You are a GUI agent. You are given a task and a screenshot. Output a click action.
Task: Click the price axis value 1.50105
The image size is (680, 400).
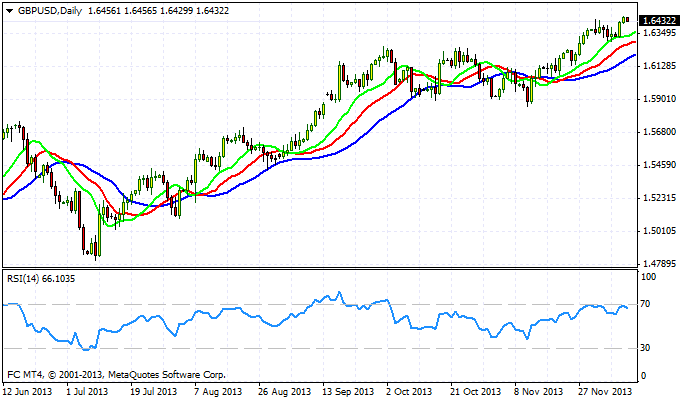[x=659, y=231]
